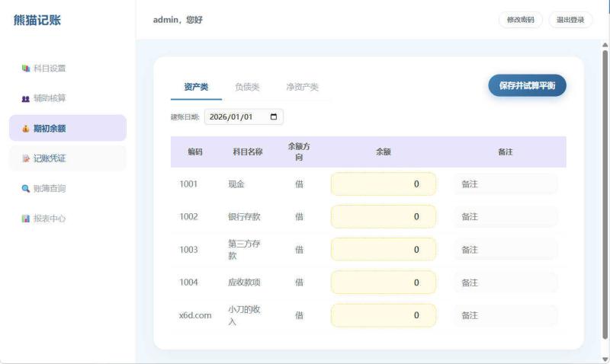Screen dimensions: 610x364
Task: Click the 备注 field in row 1002
Action: [506, 217]
